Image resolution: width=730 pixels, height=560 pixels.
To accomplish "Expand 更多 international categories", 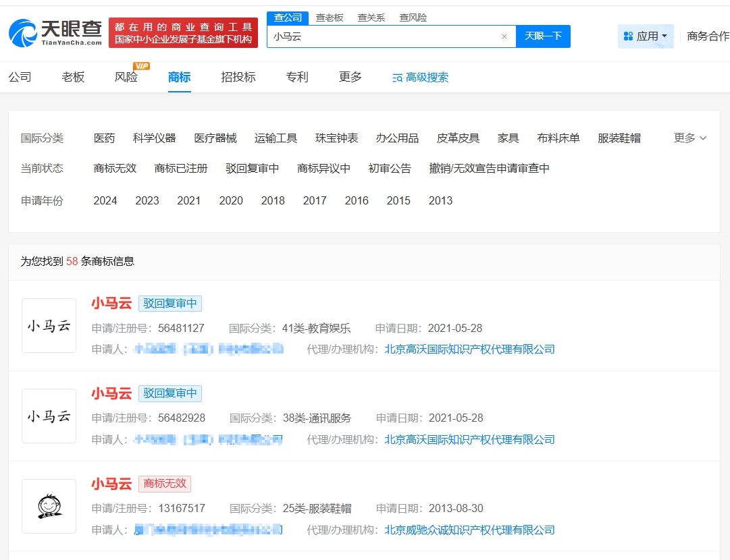I will point(690,138).
